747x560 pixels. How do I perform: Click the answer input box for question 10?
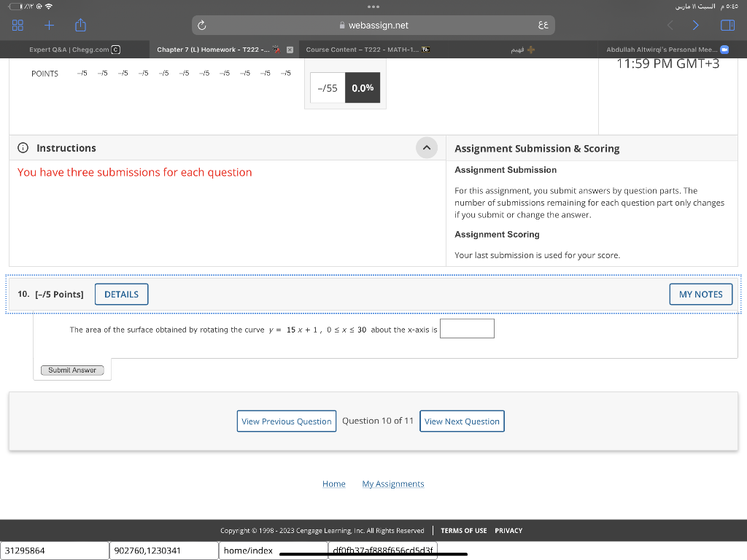[x=467, y=328]
